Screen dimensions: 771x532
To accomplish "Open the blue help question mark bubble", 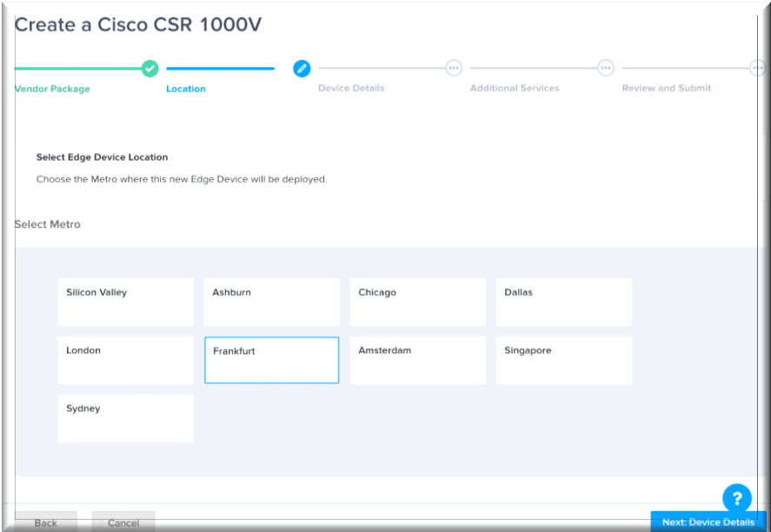I will (736, 498).
